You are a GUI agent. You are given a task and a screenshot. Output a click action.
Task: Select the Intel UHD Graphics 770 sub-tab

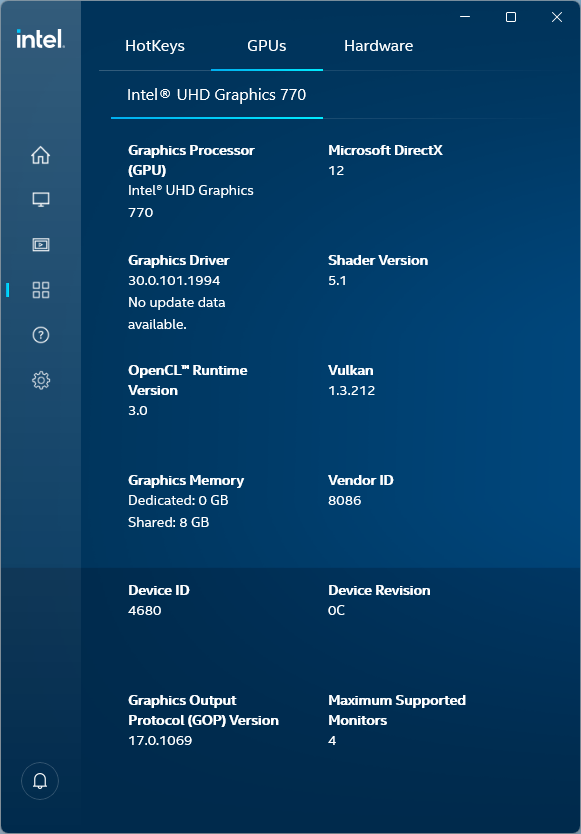tap(217, 95)
